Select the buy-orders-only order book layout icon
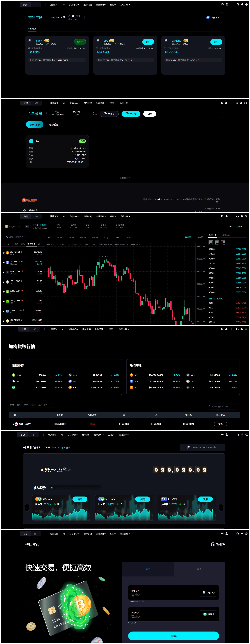 coord(217,243)
